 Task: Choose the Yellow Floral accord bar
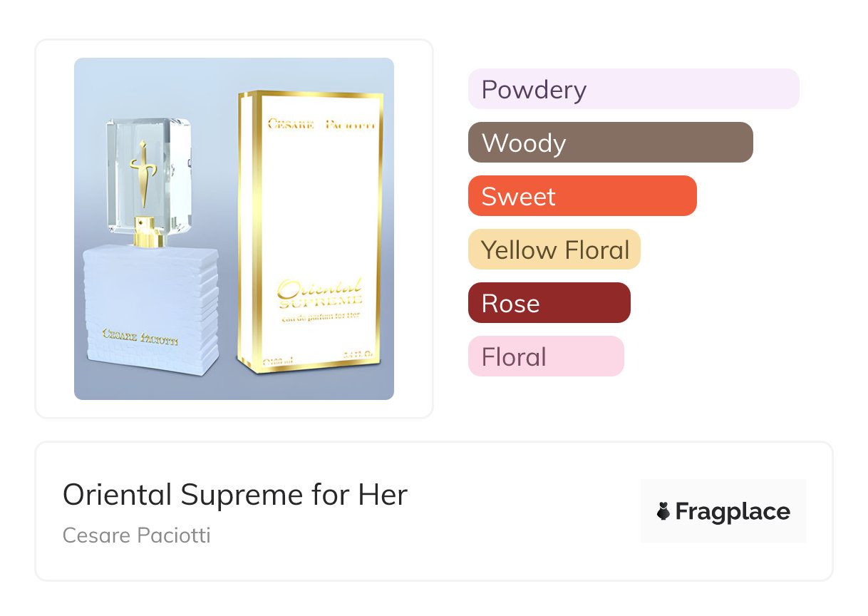pos(554,250)
